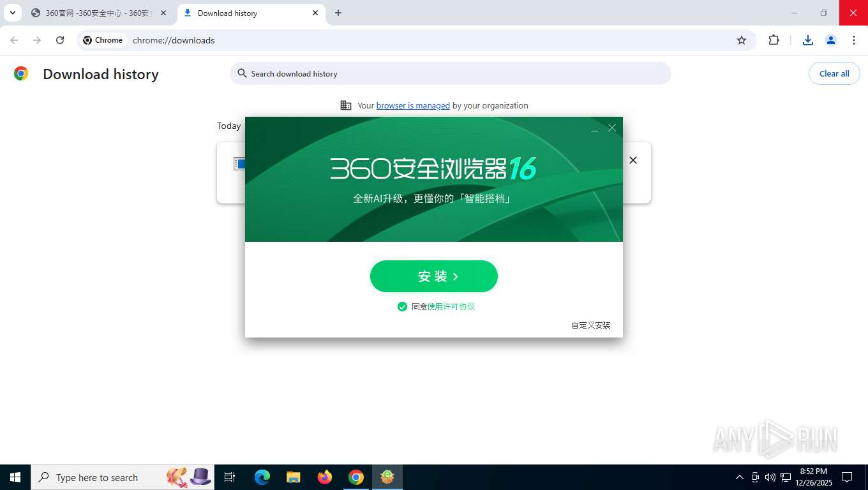Expand the tab search dropdown
868x490 pixels.
[12, 13]
